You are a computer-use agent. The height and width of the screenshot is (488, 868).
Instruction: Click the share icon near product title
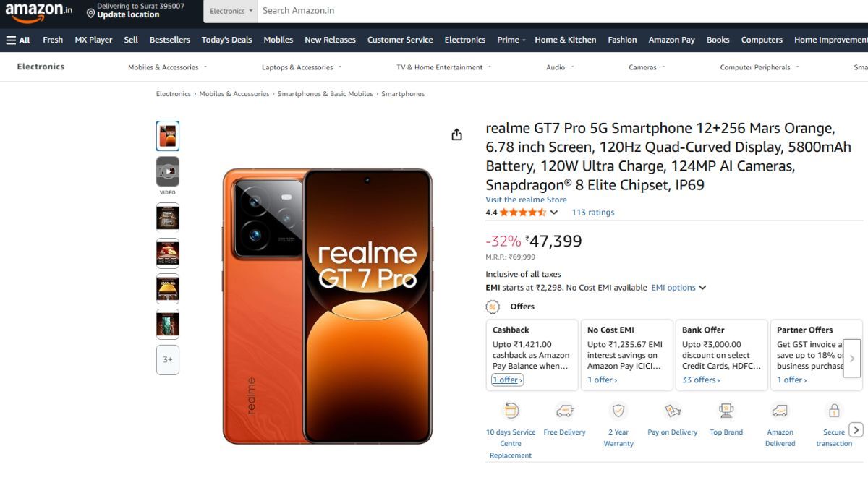pos(456,134)
